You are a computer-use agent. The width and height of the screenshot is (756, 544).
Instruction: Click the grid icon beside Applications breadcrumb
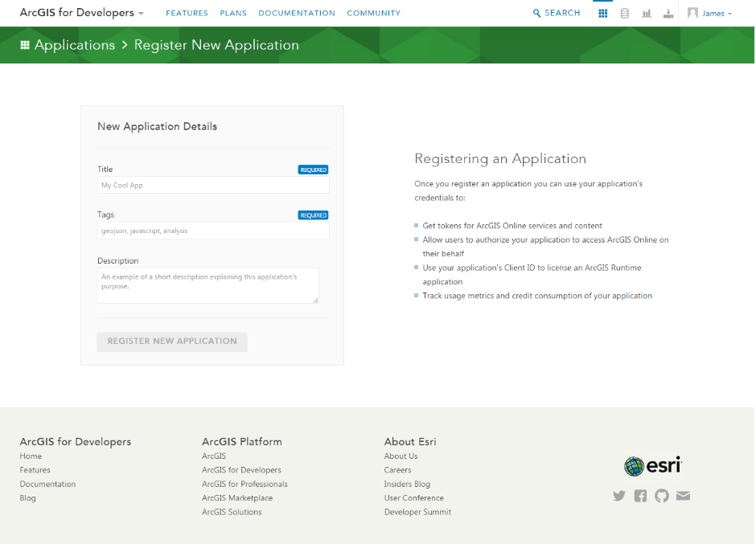(x=25, y=45)
